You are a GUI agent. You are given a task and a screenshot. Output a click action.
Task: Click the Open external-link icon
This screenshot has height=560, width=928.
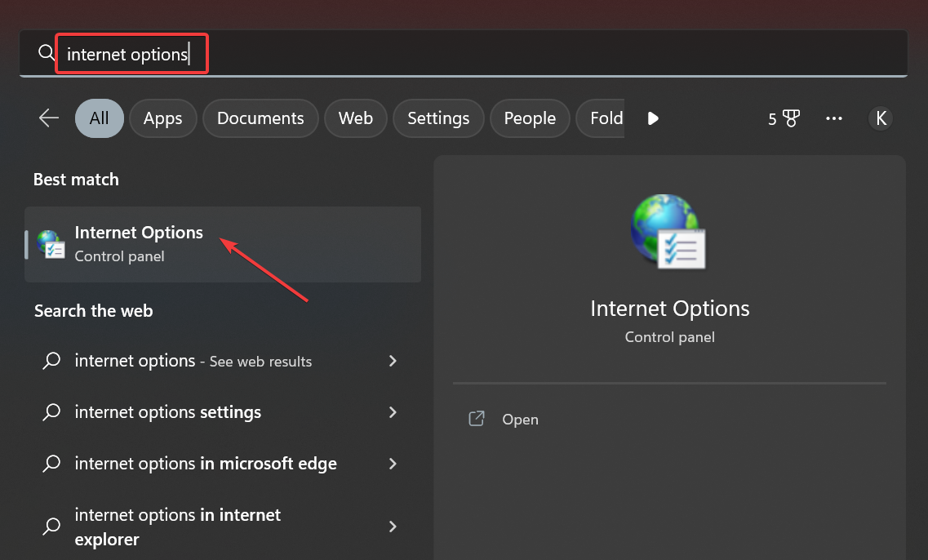click(x=477, y=419)
